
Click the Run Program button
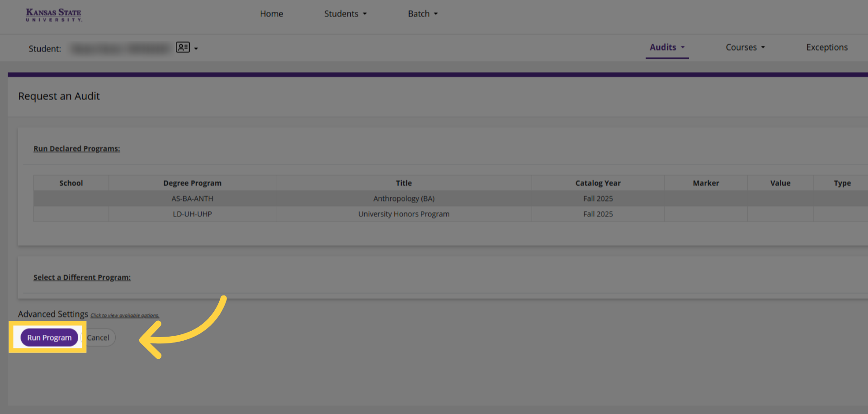49,338
